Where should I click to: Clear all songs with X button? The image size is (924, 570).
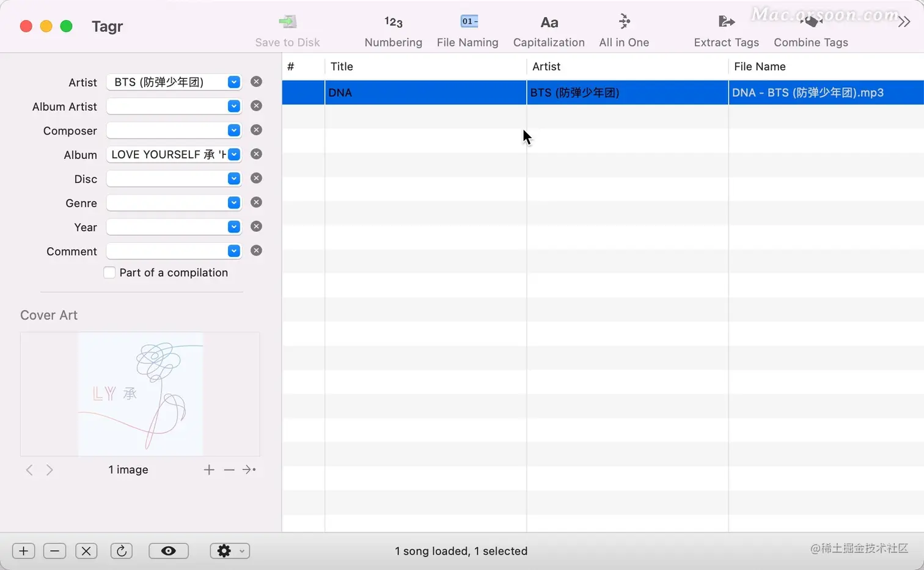tap(86, 551)
